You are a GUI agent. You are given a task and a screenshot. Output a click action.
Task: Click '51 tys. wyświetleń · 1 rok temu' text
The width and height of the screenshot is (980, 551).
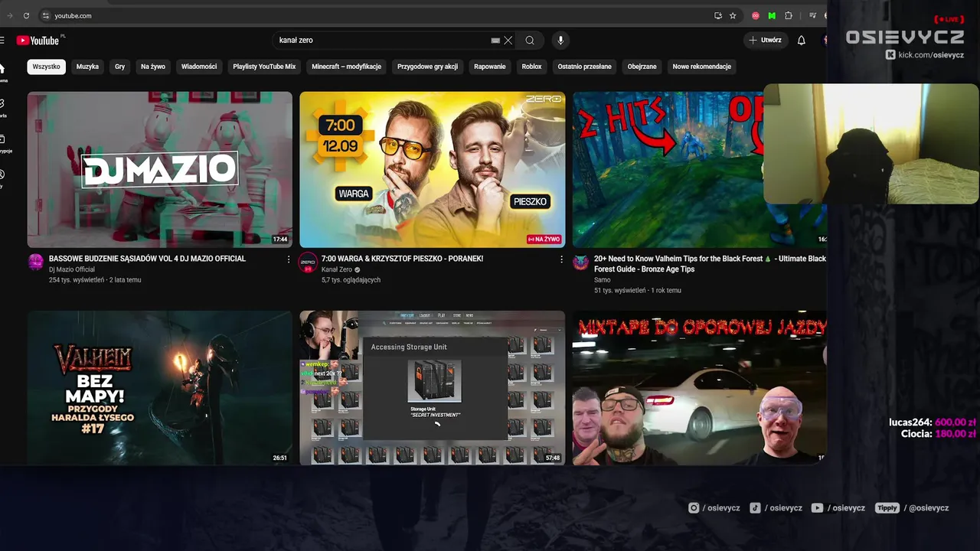(638, 291)
